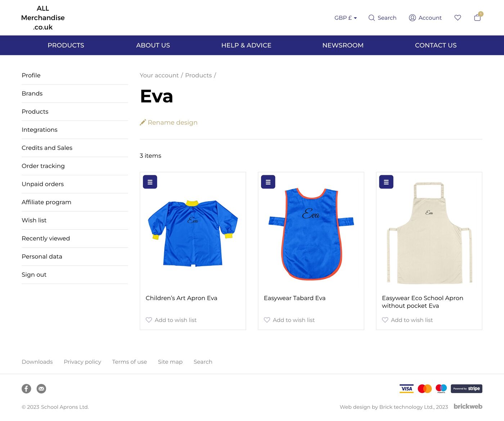This screenshot has width=504, height=421.
Task: Click Your account breadcrumb link
Action: 159,75
